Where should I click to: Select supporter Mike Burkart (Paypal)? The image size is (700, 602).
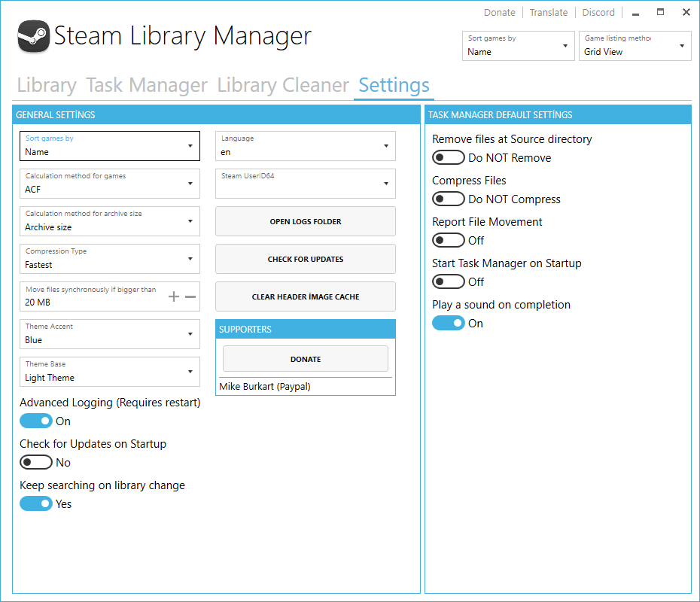(x=265, y=387)
